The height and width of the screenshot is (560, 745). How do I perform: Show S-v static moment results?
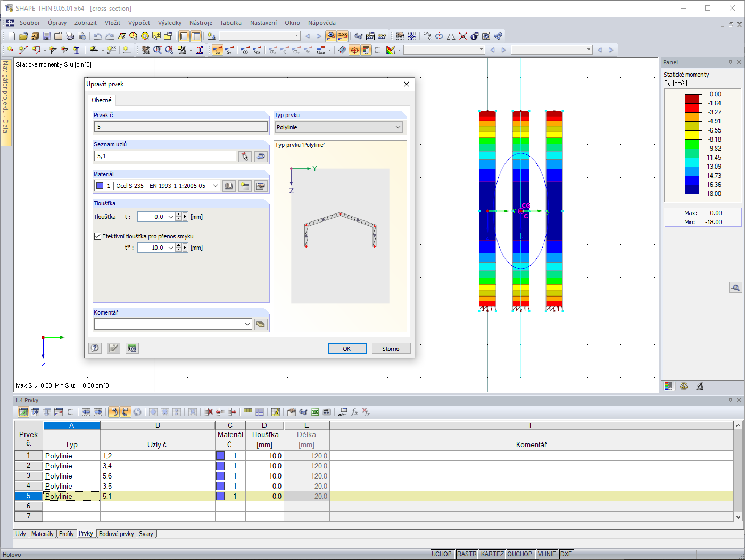(x=229, y=50)
